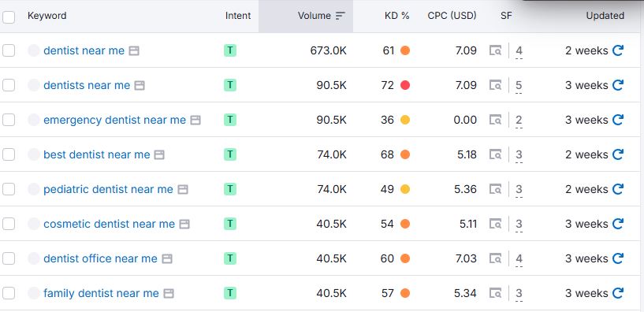Image resolution: width=644 pixels, height=312 pixels.
Task: Click SF count 2 for 'emergency dentist near me'
Action: 519,120
